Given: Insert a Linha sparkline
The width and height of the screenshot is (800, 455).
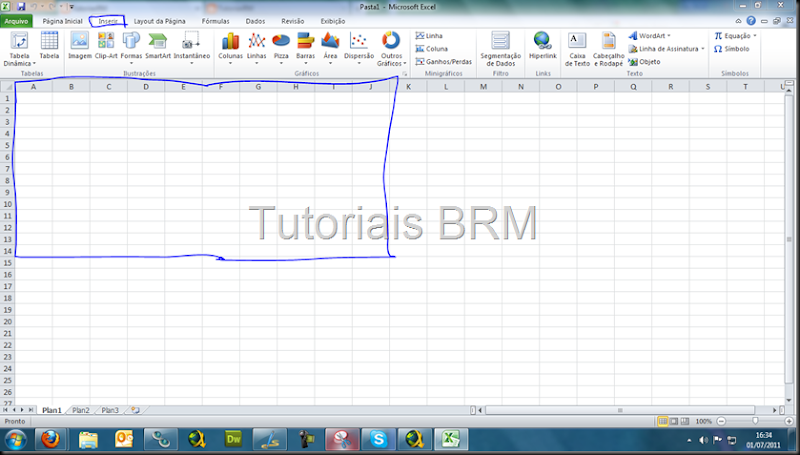Looking at the screenshot, I should [429, 36].
